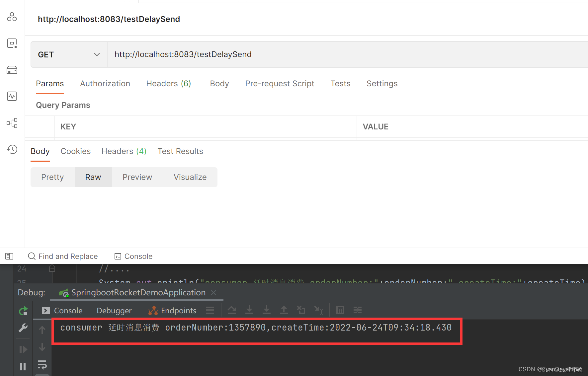Open Find and Replace

click(63, 256)
